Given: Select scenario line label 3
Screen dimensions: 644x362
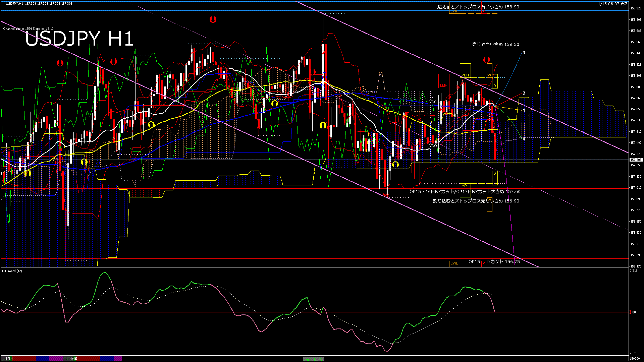Looking at the screenshot, I should [524, 53].
